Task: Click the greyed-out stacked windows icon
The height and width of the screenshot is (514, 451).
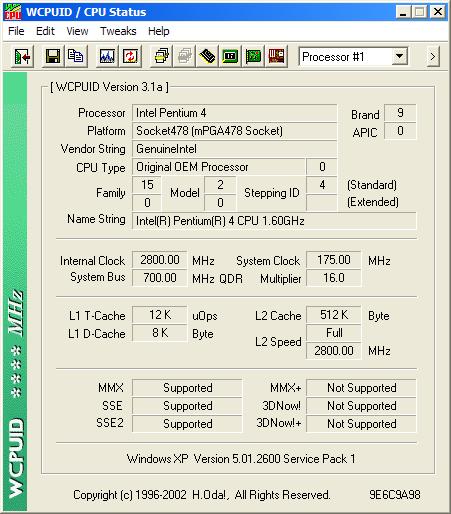Action: [184, 56]
